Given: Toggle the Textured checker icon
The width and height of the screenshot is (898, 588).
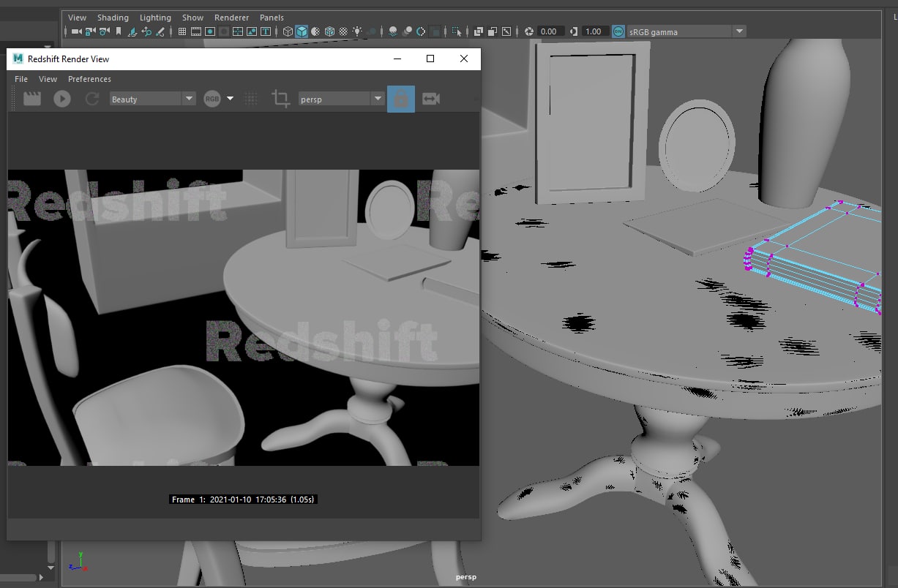Looking at the screenshot, I should (x=343, y=31).
